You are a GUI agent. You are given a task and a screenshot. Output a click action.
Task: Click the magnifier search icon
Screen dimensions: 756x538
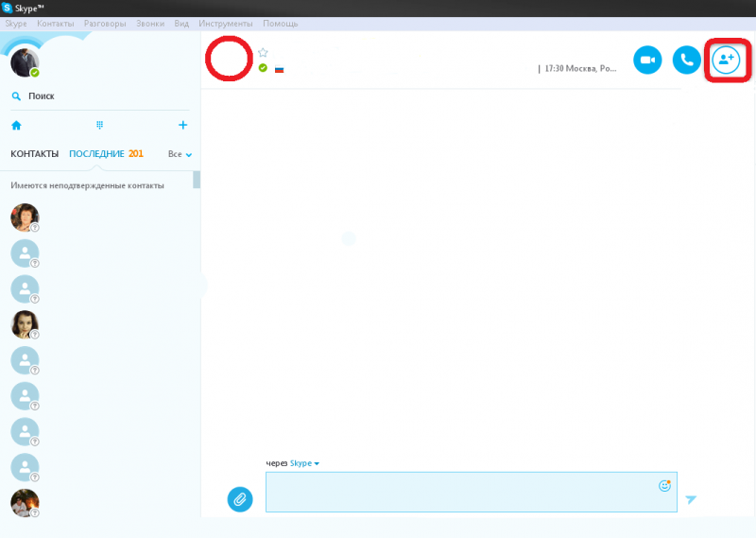[16, 96]
